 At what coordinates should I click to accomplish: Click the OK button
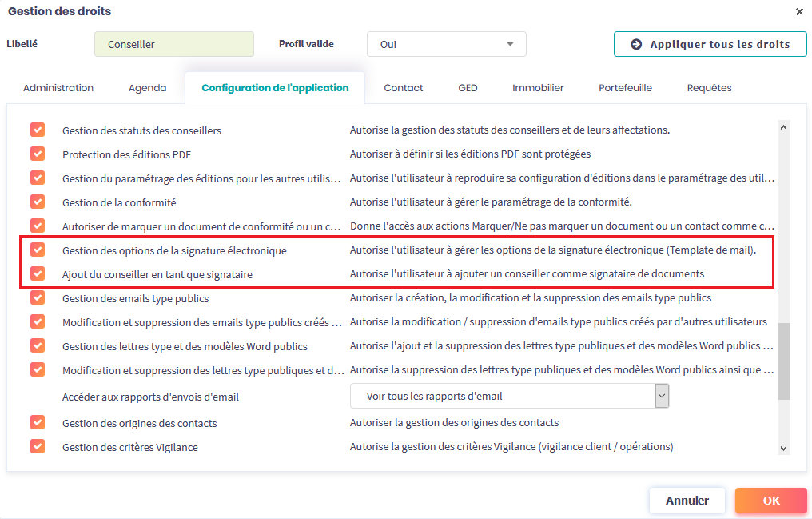(x=770, y=501)
